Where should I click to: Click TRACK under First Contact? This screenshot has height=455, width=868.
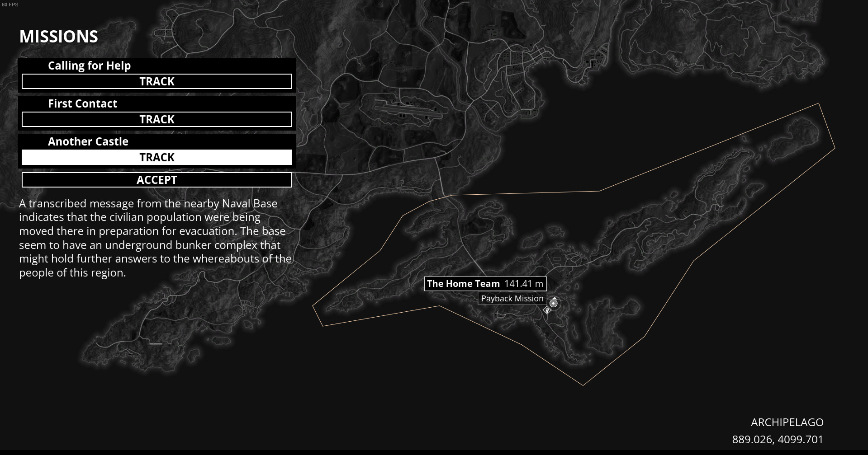[157, 119]
